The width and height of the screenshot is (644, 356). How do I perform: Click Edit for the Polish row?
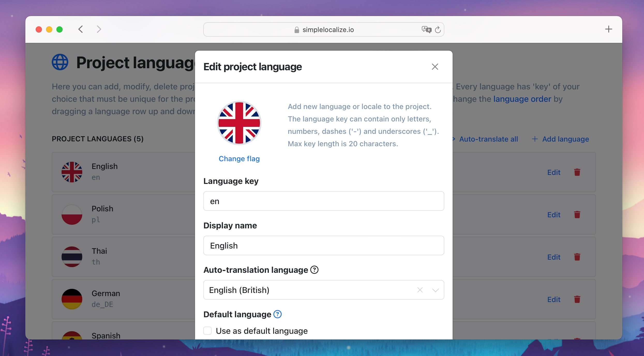[554, 214]
